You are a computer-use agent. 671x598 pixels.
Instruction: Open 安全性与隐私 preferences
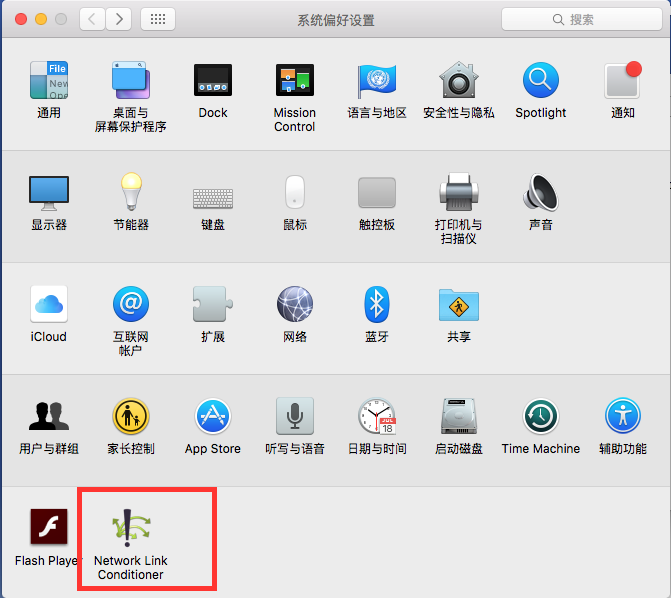(x=459, y=80)
